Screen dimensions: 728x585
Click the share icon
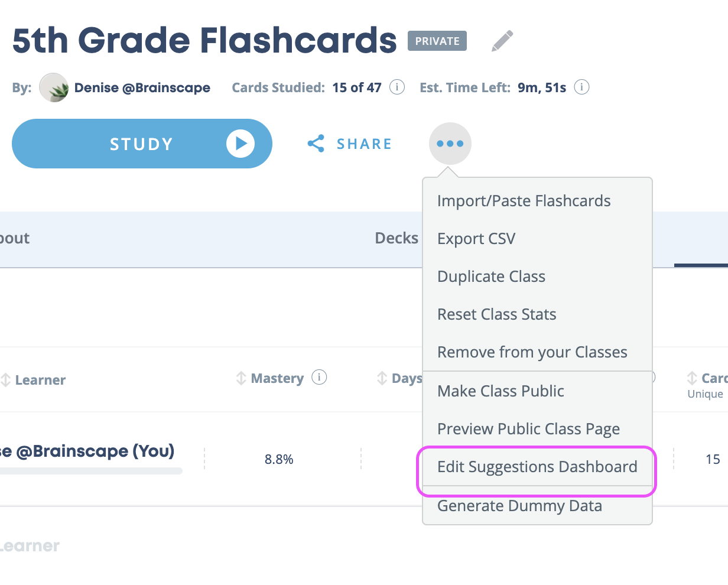point(316,144)
